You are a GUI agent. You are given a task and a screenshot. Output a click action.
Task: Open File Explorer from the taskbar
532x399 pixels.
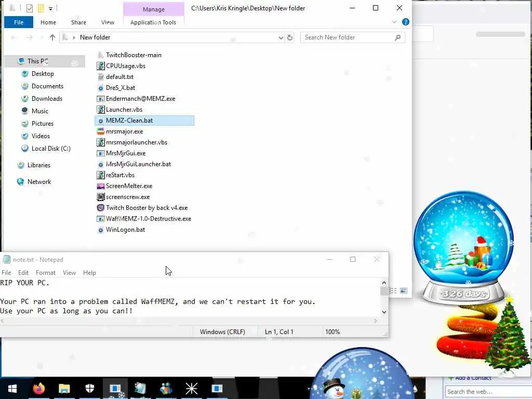point(64,389)
